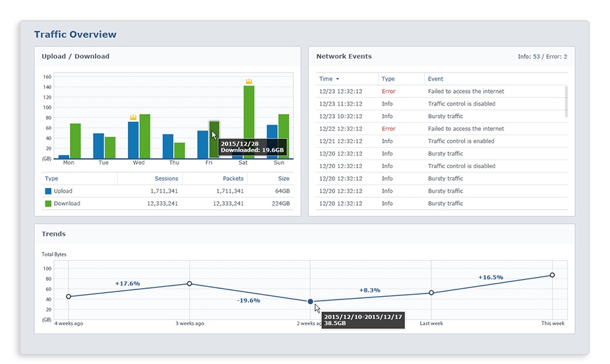Click the blue Upload legend swatch
This screenshot has width=610, height=364.
click(x=48, y=191)
